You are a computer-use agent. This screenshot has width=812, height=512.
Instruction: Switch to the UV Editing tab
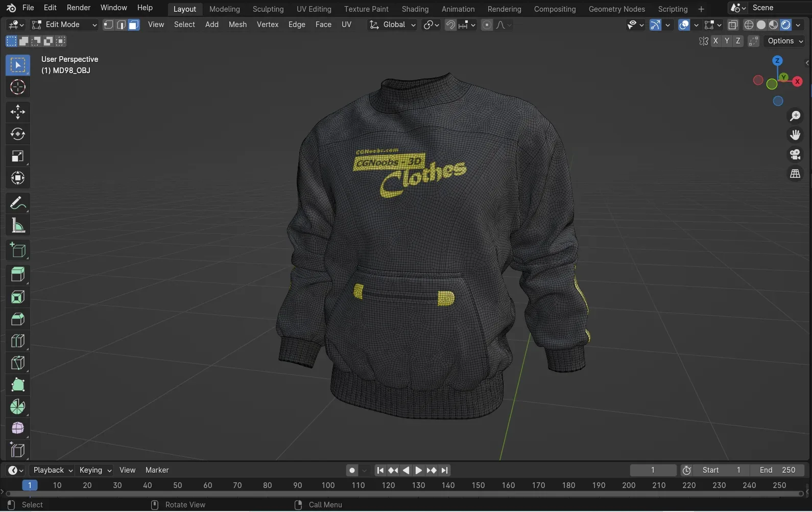coord(314,9)
